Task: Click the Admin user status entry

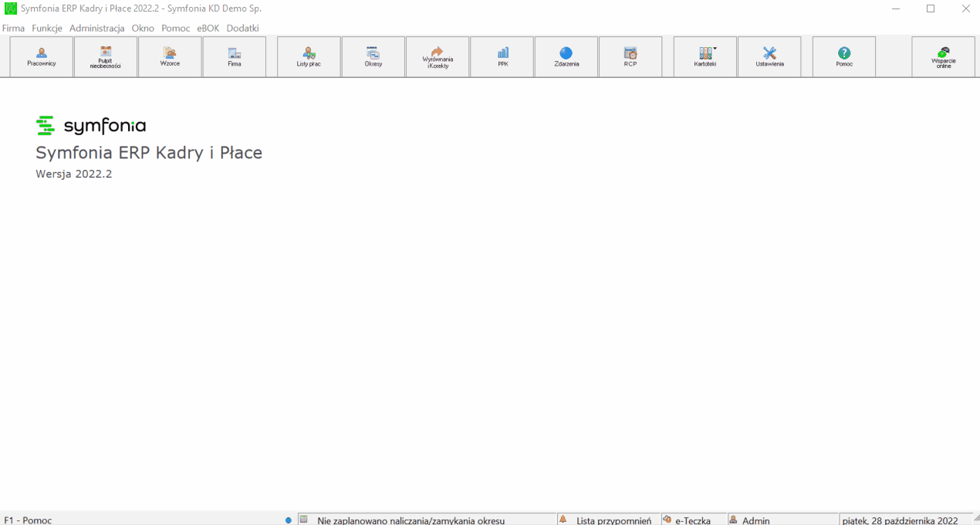Action: coord(782,520)
